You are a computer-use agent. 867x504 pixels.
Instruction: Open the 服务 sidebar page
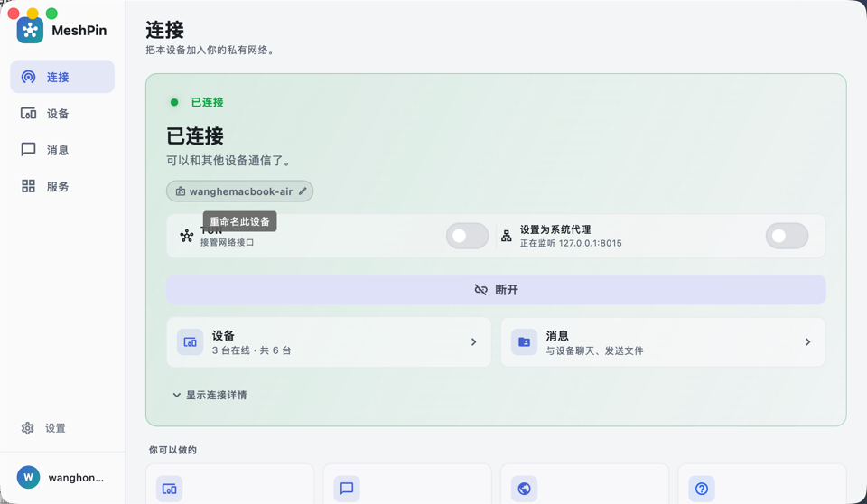point(62,186)
